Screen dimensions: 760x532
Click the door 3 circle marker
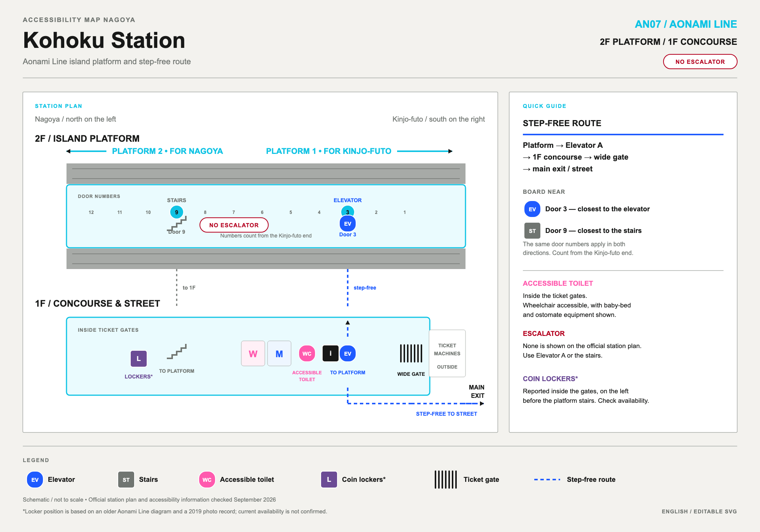[x=347, y=211]
